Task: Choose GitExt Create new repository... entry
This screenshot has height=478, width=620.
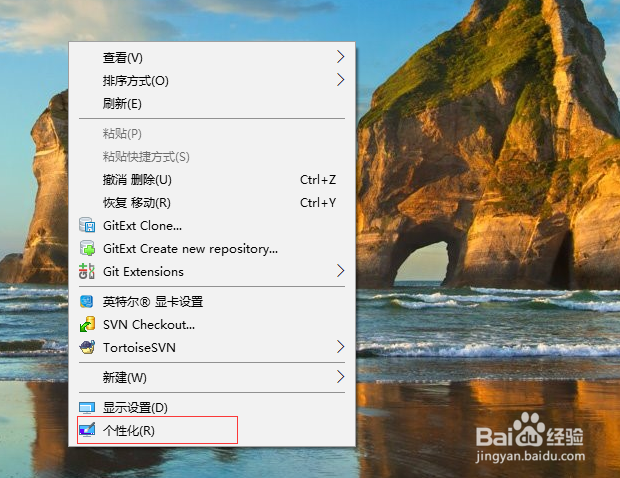Action: 212,248
